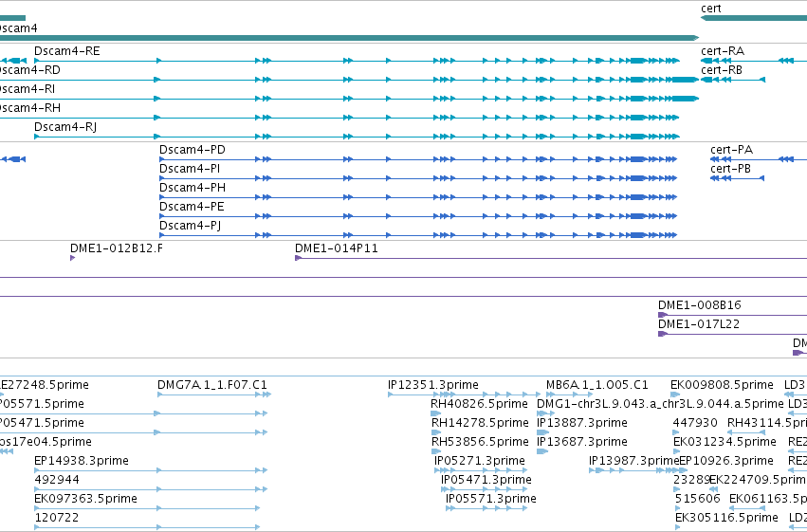Select the cert-PB protein label
This screenshot has width=807, height=532.
coord(731,169)
